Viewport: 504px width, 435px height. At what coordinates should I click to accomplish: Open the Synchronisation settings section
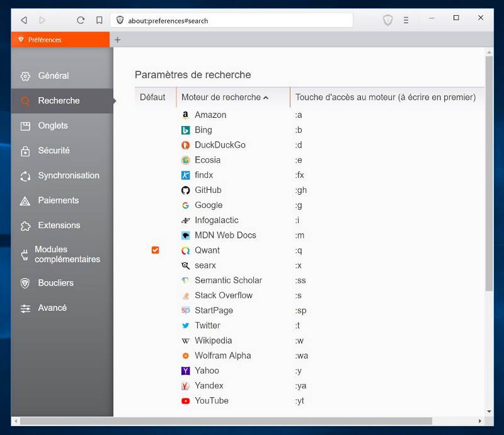62,176
